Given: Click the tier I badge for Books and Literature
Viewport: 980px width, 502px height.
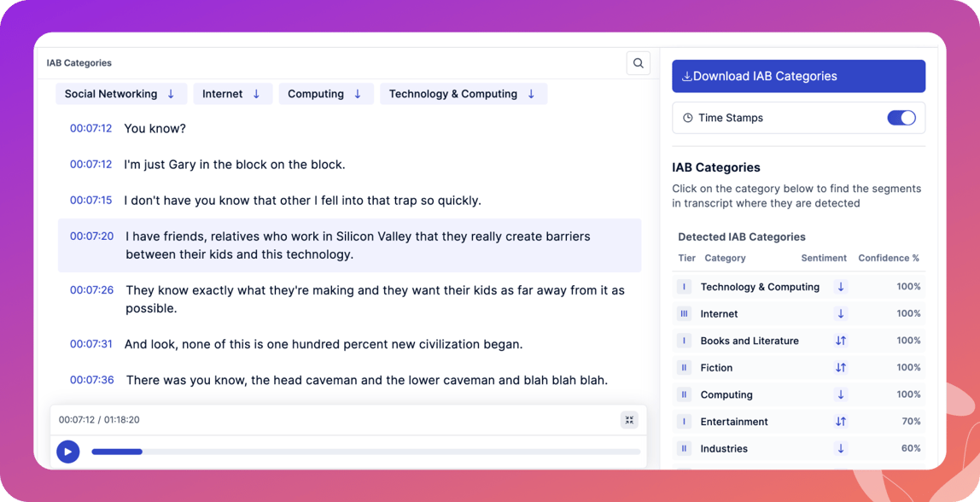Looking at the screenshot, I should pos(684,341).
